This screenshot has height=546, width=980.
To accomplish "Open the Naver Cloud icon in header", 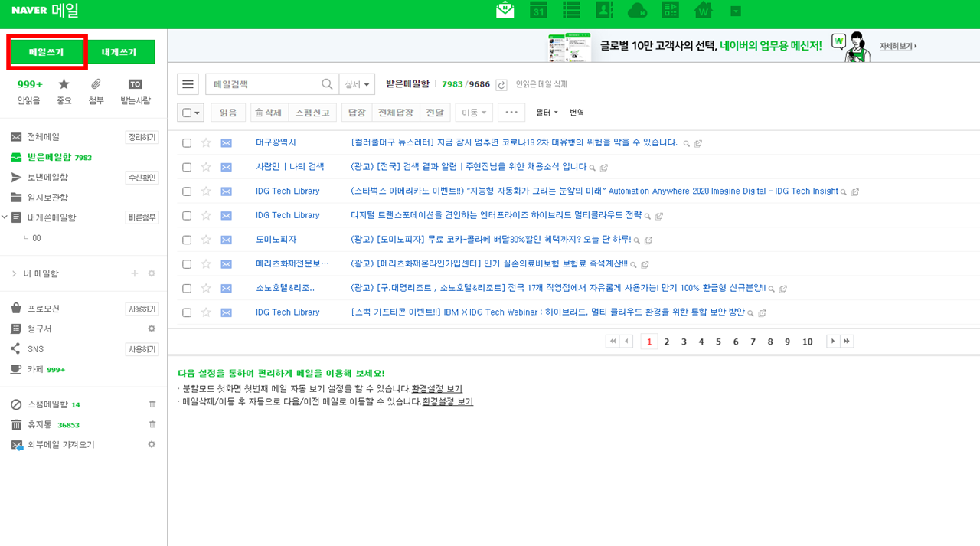I will point(637,10).
